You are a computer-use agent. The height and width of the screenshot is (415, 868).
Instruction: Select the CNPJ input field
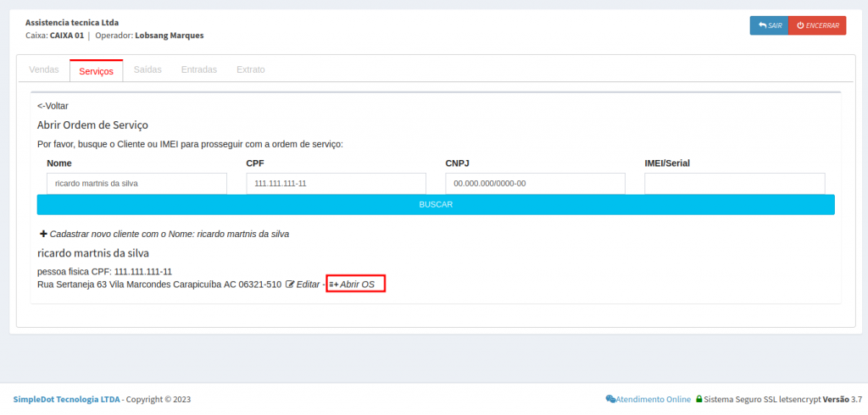(x=535, y=183)
